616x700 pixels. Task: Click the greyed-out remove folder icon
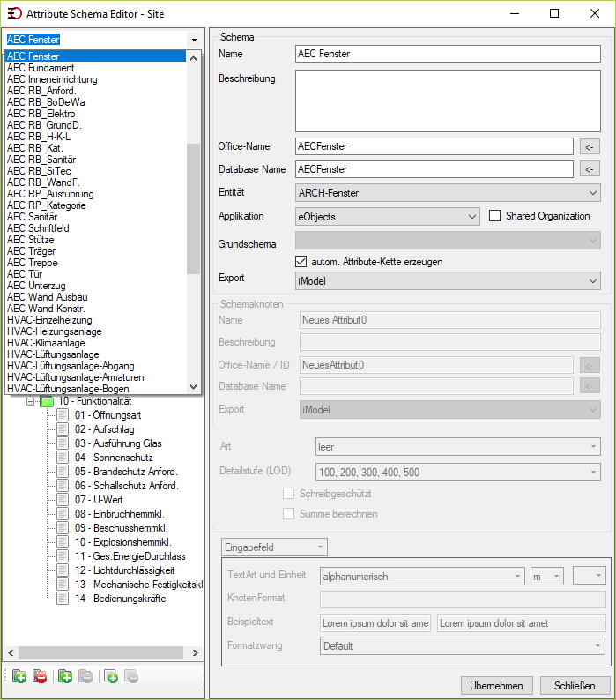pos(85,676)
